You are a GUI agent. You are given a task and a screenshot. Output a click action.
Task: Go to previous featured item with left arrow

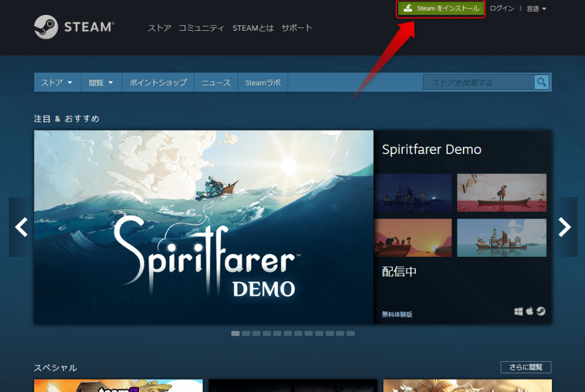pos(21,227)
